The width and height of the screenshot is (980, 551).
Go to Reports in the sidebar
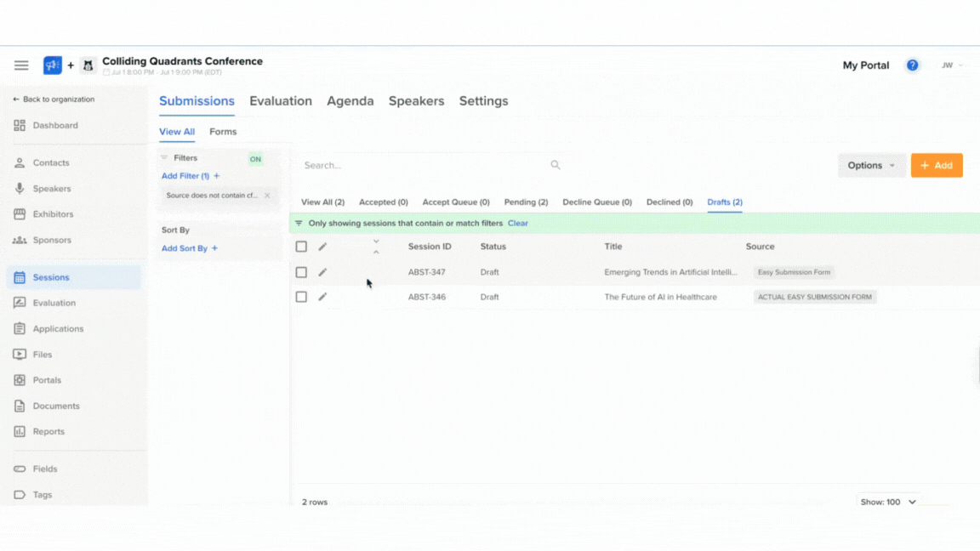tap(48, 432)
